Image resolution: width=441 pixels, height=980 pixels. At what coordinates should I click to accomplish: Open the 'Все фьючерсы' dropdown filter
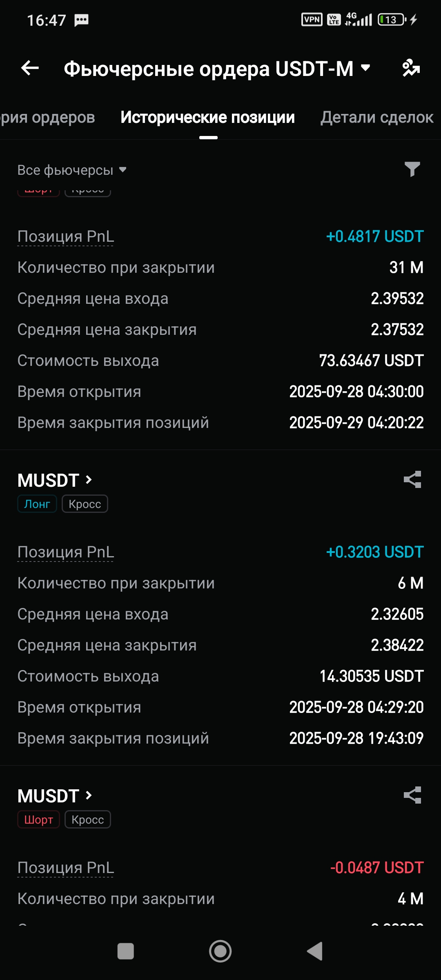[x=71, y=170]
